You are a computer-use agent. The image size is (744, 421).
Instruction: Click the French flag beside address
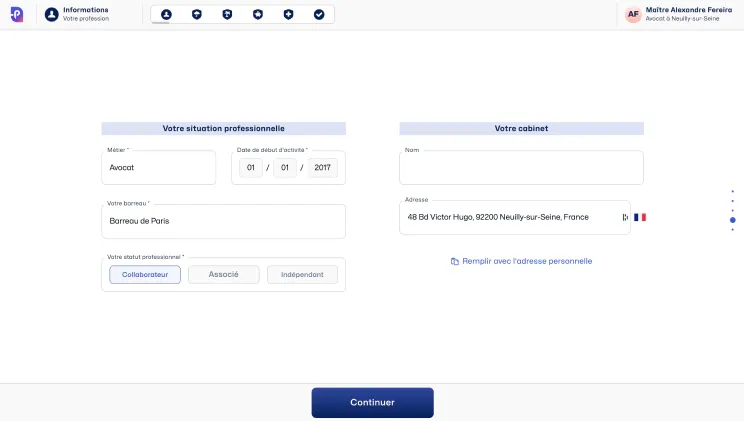(640, 217)
